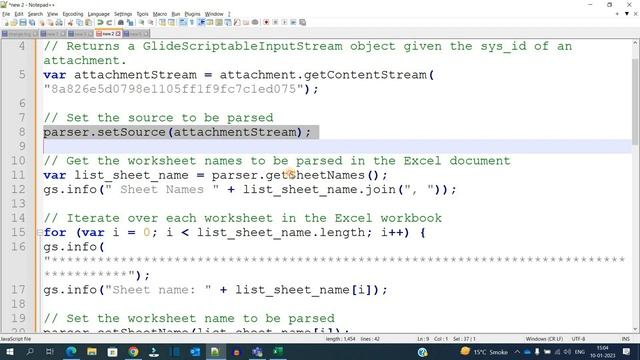
Task: Click the Cut scissors toolbar icon
Action: tap(70, 22)
